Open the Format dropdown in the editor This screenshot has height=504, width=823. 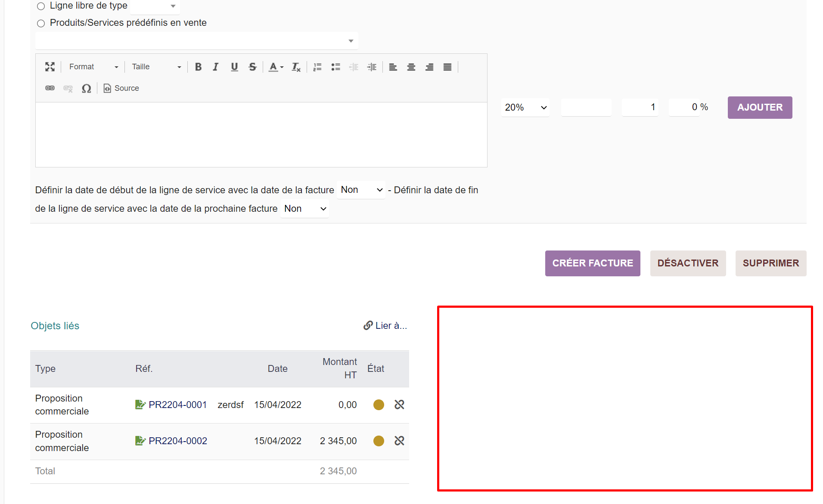point(93,67)
